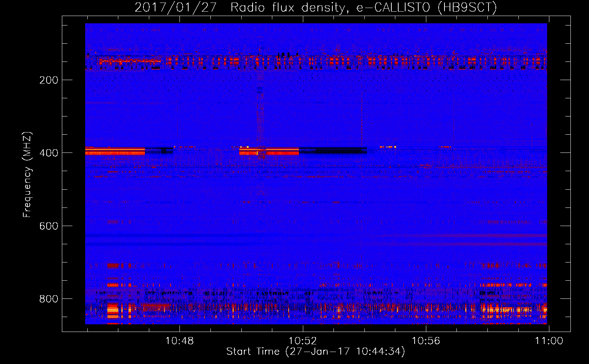Click the 400 frequency tick label
This screenshot has width=589, height=364.
(49, 153)
